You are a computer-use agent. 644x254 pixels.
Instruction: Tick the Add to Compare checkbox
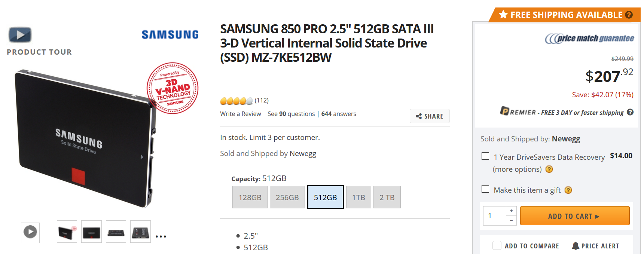497,245
